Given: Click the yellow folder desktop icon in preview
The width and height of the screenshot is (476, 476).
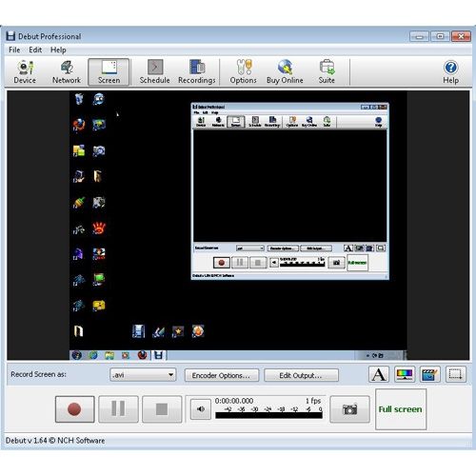Looking at the screenshot, I should point(79,150).
